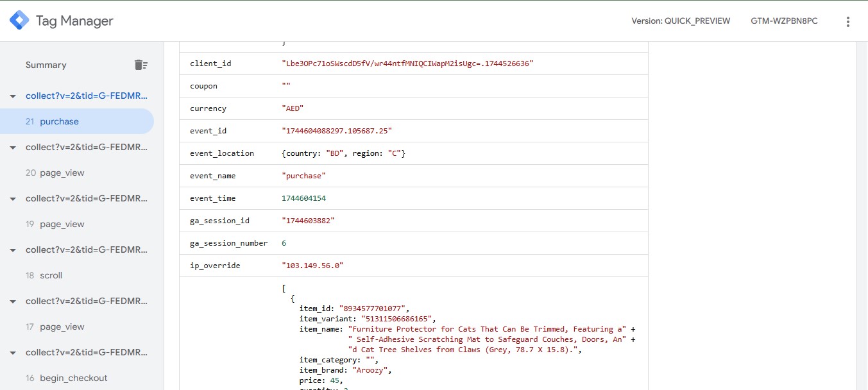Screen dimensions: 868x390
Task: Collapse the collect request above 18 scroll
Action: 12,250
